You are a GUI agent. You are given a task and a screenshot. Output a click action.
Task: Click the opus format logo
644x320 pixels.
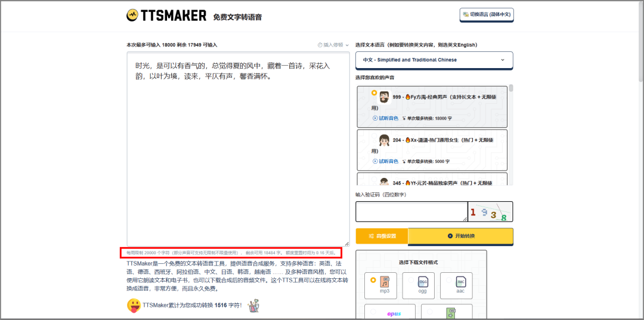[x=394, y=313]
